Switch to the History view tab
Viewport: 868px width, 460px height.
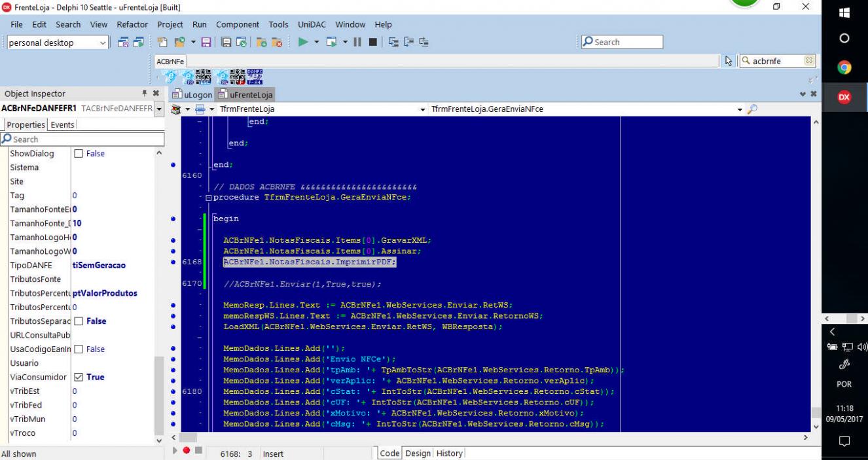click(x=449, y=453)
